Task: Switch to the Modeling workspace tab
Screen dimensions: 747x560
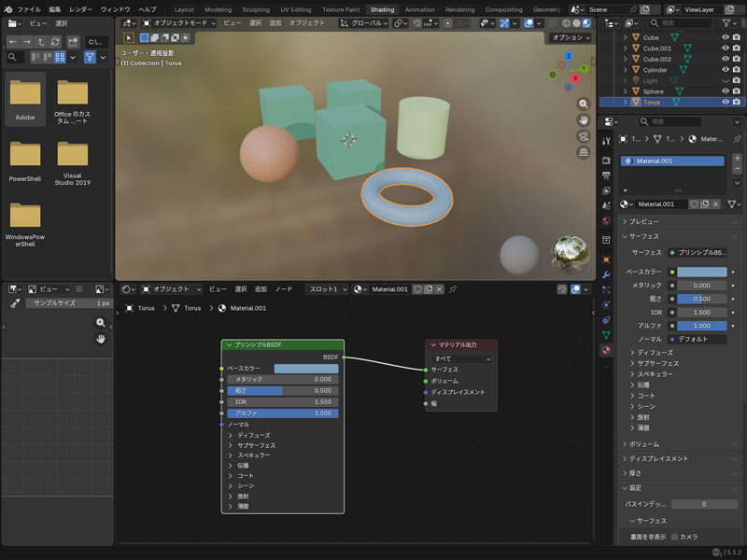Action: [218, 9]
